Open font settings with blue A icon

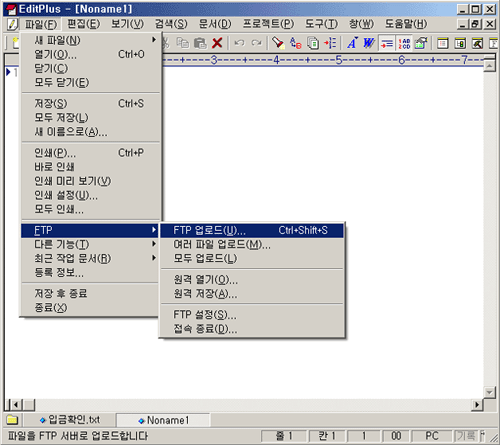coord(352,43)
